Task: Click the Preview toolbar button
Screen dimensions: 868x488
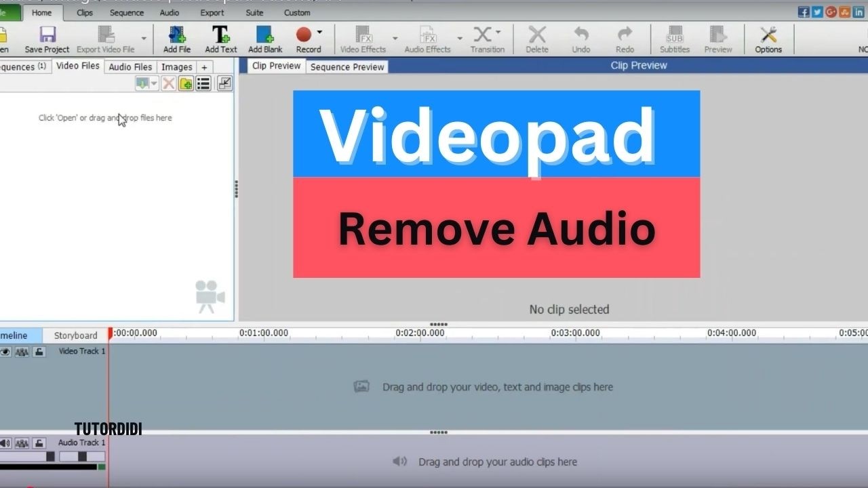Action: click(x=718, y=39)
